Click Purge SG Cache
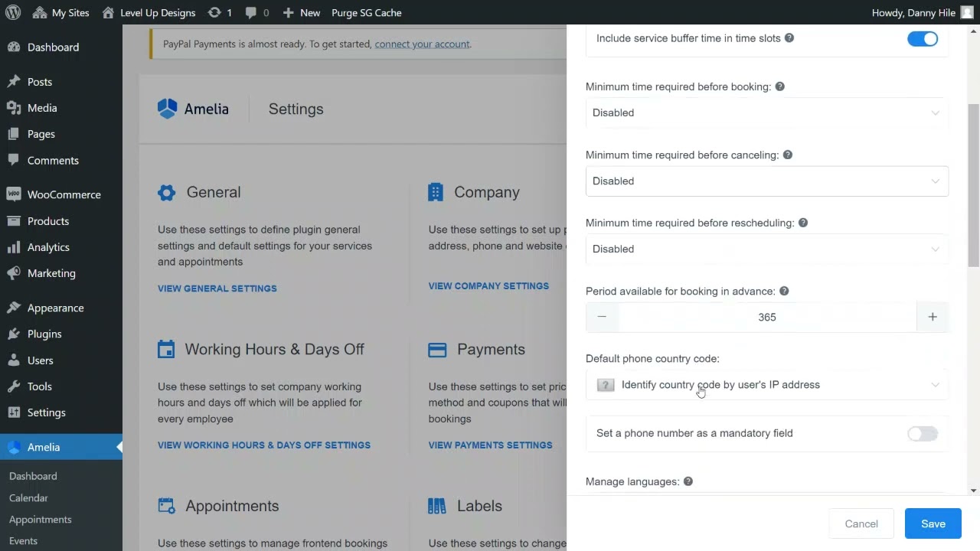The width and height of the screenshot is (980, 551). click(366, 12)
